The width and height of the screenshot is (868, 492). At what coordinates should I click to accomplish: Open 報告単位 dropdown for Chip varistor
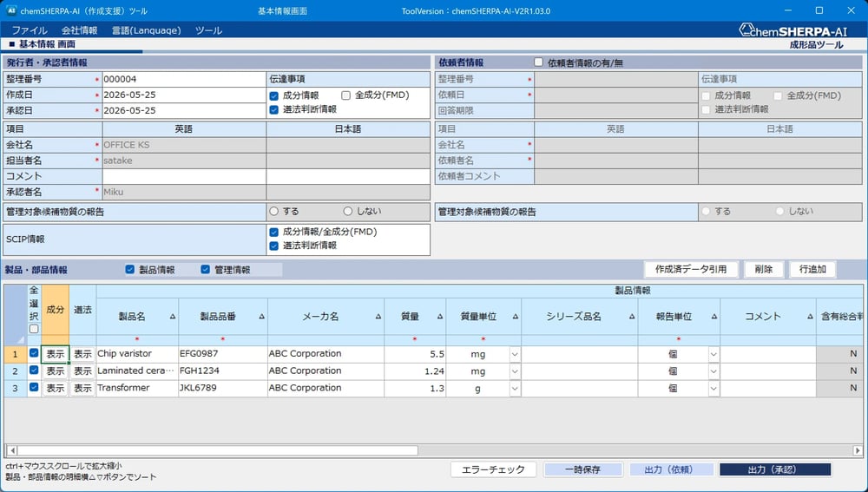713,354
